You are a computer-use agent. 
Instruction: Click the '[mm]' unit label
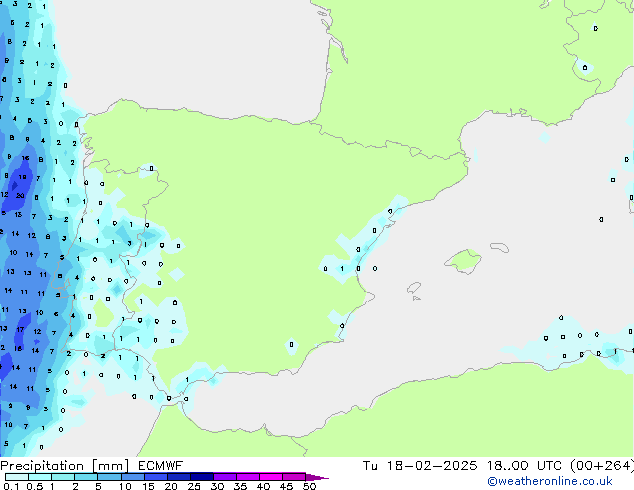(110, 466)
